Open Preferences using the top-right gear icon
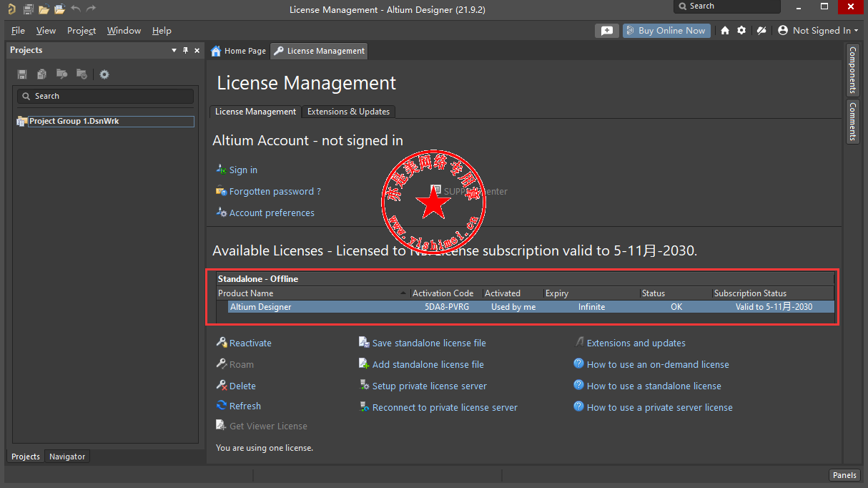868x488 pixels. point(741,31)
